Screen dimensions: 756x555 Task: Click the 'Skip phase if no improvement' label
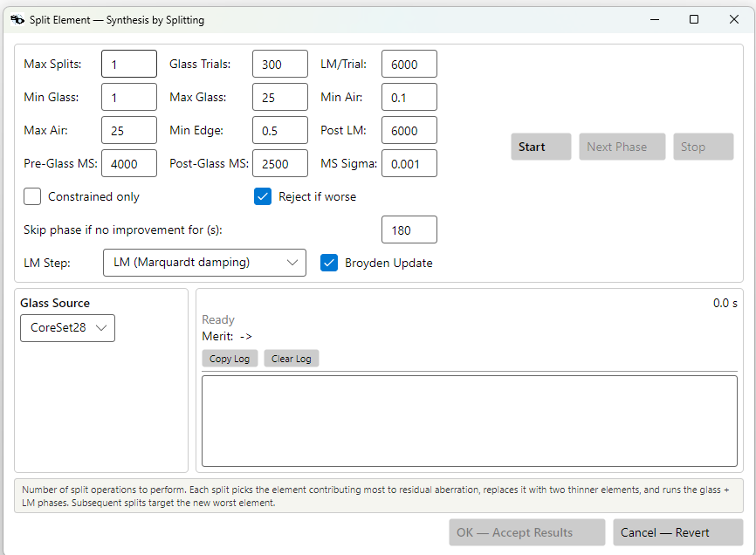tap(123, 230)
